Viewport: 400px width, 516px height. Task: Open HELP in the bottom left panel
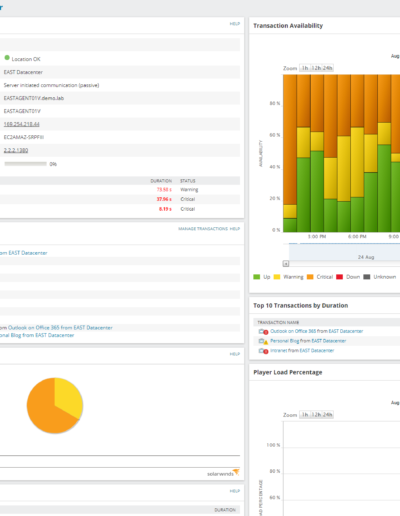[x=235, y=491]
